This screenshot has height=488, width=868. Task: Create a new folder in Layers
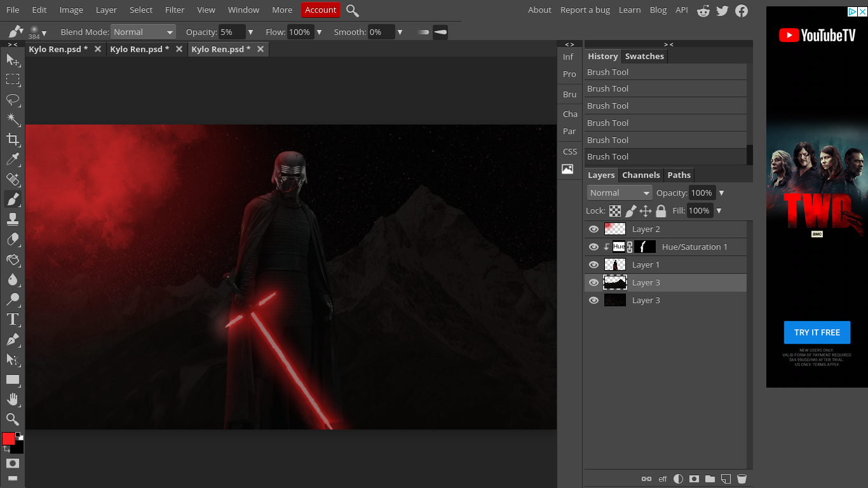coord(710,479)
